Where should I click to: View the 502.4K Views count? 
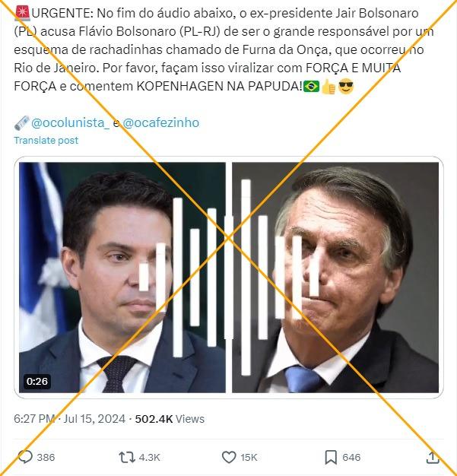coord(170,419)
